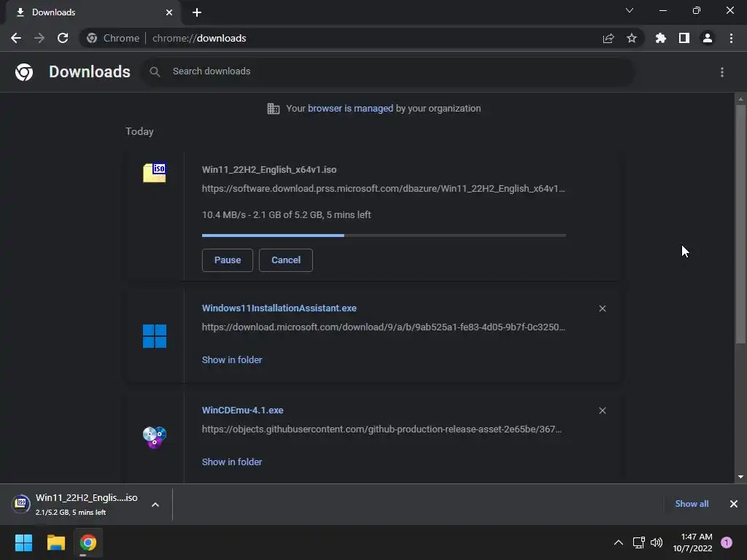Screen dimensions: 747x560
Task: Share this page via the share icon
Action: 608,38
